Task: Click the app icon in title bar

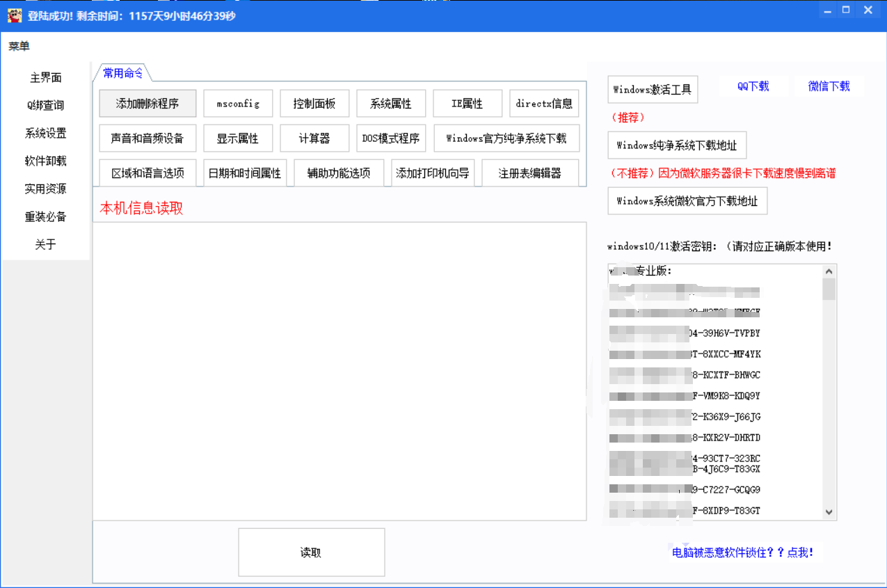Action: [15, 15]
